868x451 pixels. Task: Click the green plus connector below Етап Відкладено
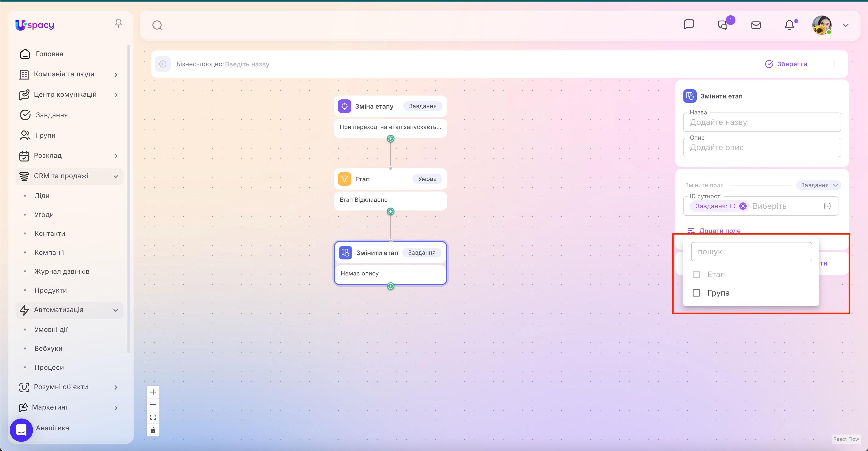[x=390, y=212]
